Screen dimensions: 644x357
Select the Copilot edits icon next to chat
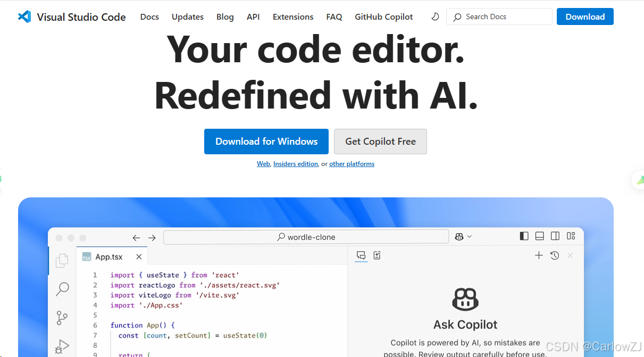pyautogui.click(x=377, y=255)
